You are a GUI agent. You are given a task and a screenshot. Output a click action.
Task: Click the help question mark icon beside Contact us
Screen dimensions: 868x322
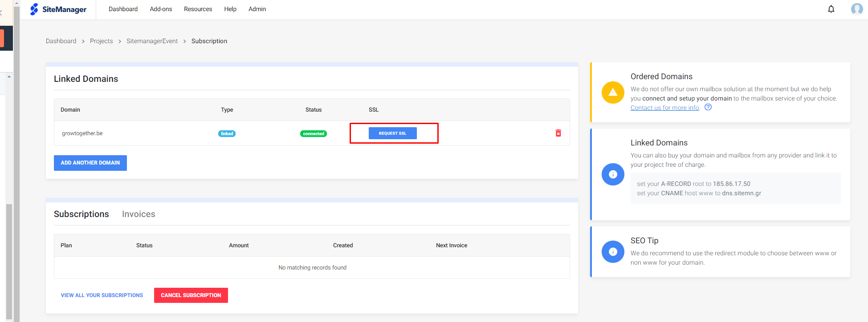click(x=708, y=107)
